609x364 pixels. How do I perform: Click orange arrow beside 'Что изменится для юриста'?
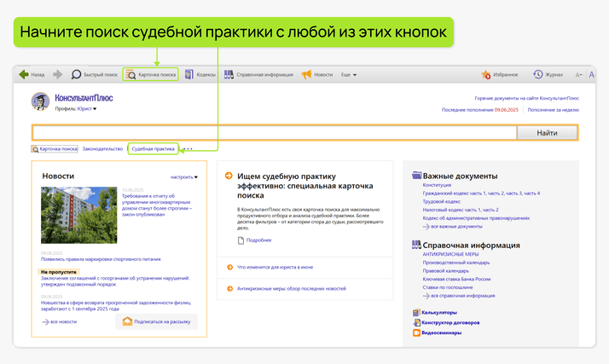point(230,267)
